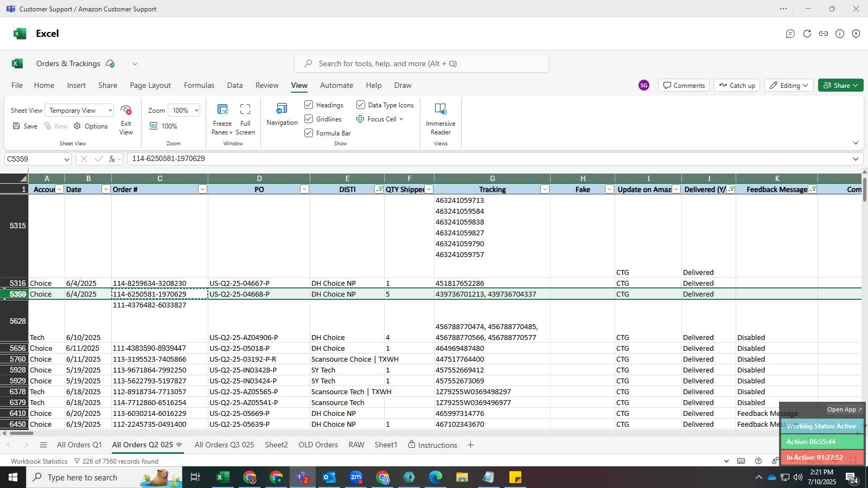This screenshot has width=868, height=488.
Task: Switch to the Automate tab
Action: (336, 85)
